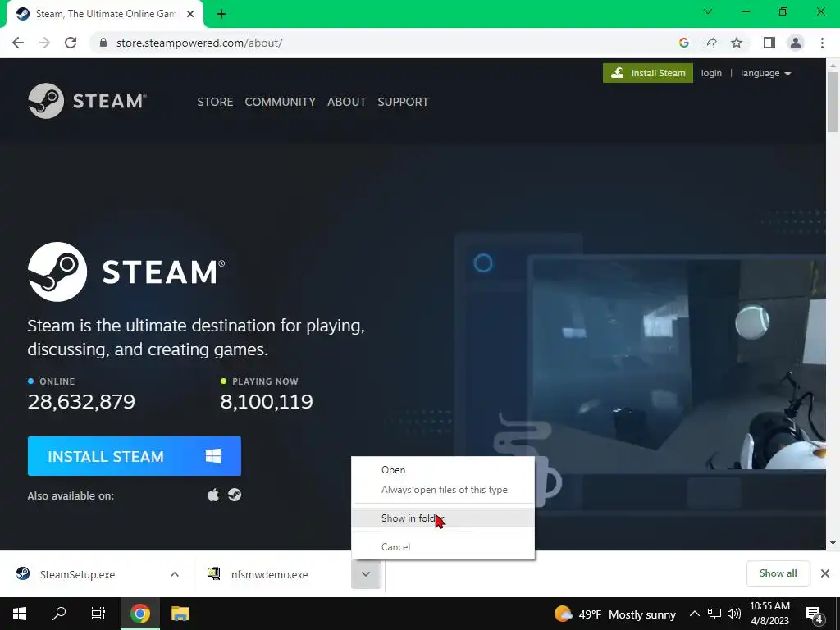Open network settings tray icon
This screenshot has height=630, width=840.
click(714, 614)
